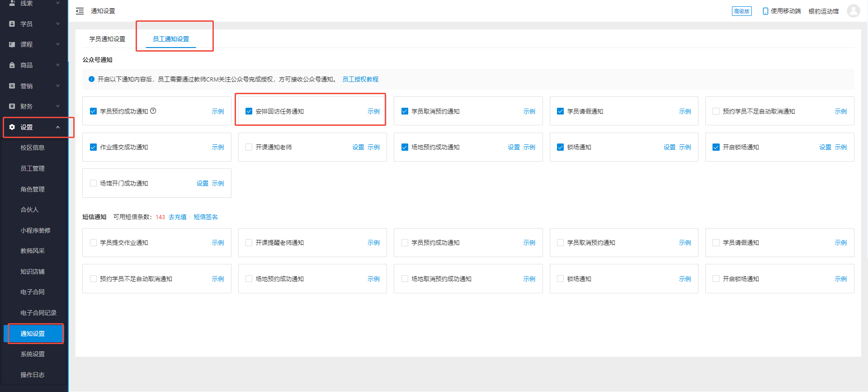Click 去充值 to recharge SMS credits
The image size is (868, 392).
click(x=177, y=217)
